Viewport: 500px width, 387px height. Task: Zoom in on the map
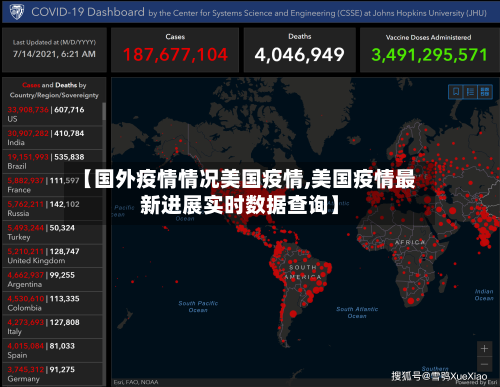tap(484, 349)
